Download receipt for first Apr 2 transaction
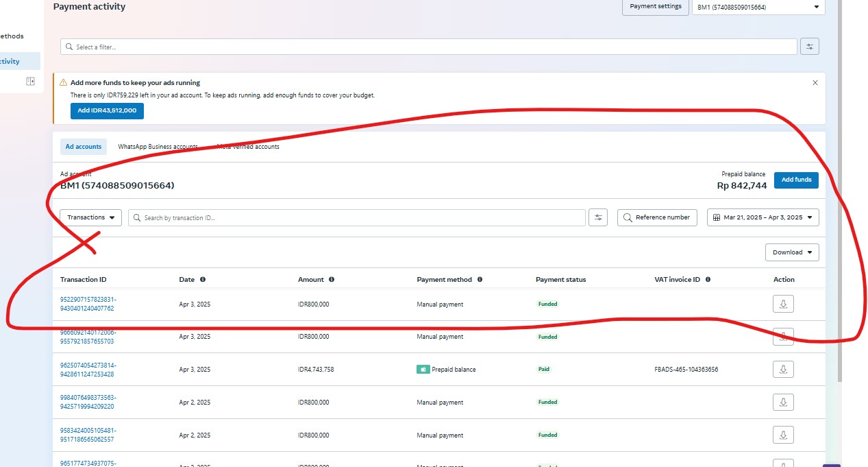This screenshot has width=868, height=467. pos(783,403)
